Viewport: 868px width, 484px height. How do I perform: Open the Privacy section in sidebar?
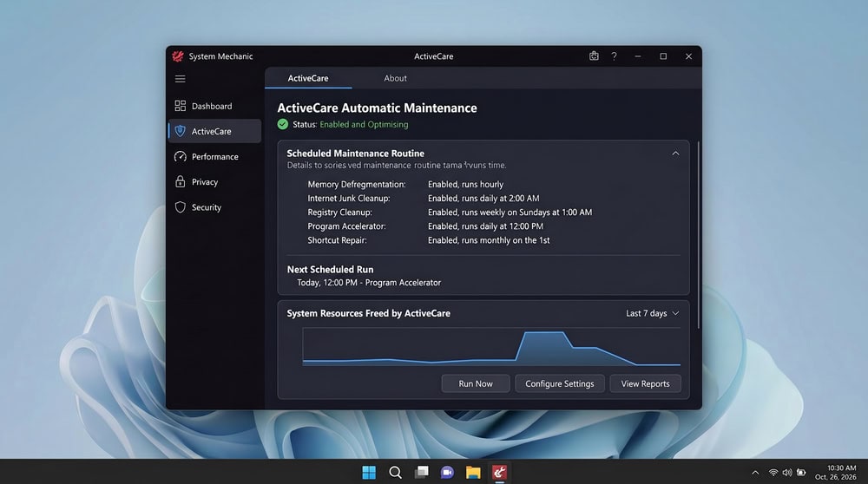214,181
